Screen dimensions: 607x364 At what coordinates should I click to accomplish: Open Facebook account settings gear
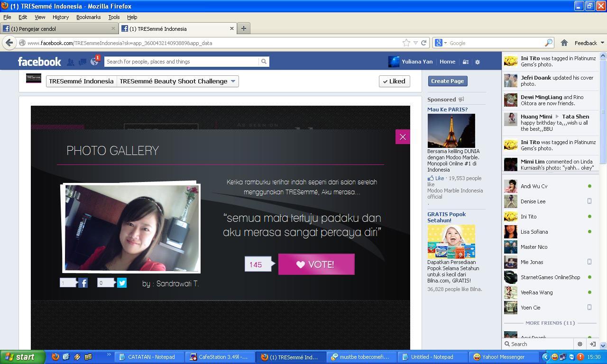point(478,62)
